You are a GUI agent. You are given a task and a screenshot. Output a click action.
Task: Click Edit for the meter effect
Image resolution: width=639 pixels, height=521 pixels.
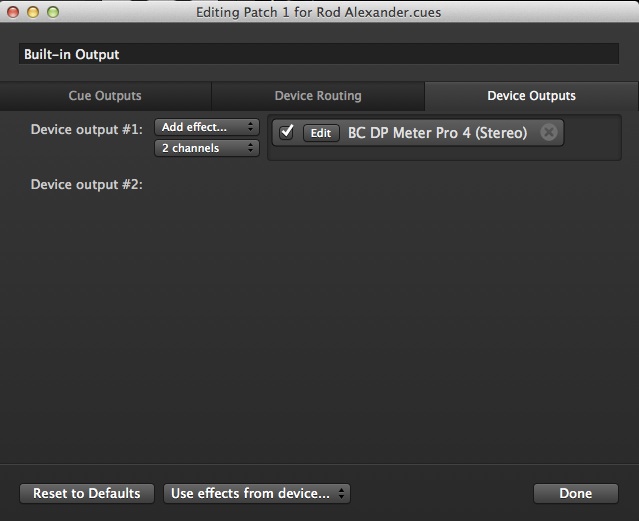coord(321,133)
